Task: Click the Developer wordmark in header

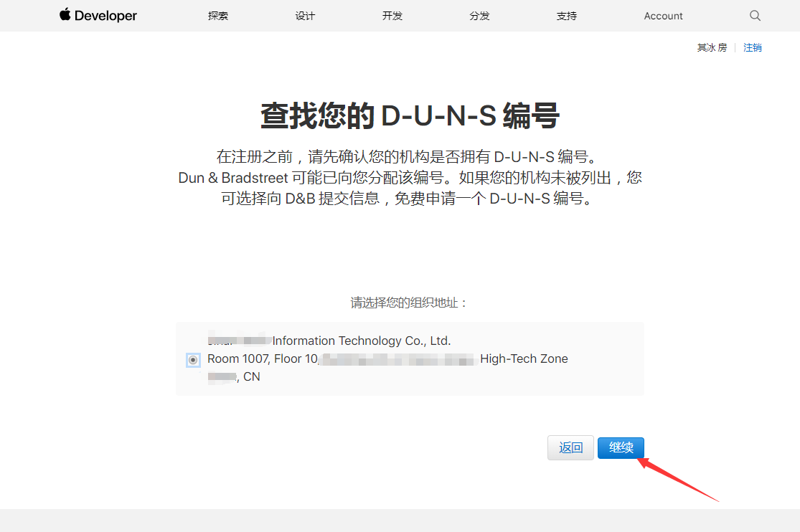Action: (x=105, y=16)
